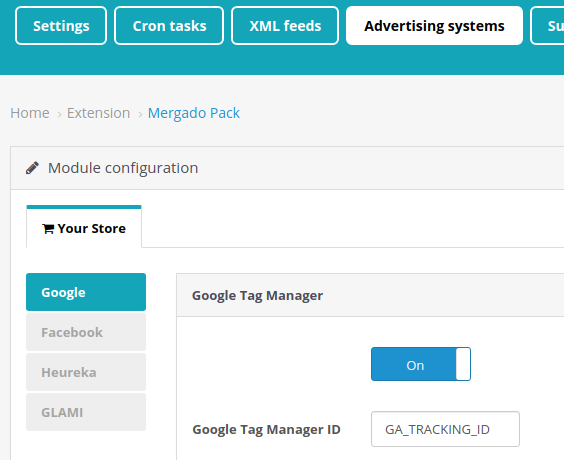Click the Extension breadcrumb link
564x460 pixels.
coord(99,113)
